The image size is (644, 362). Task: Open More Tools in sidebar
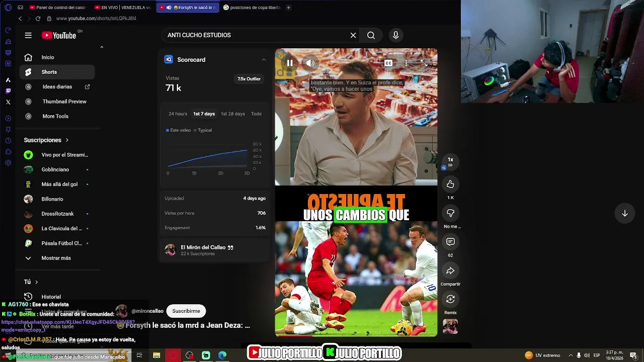(57, 116)
